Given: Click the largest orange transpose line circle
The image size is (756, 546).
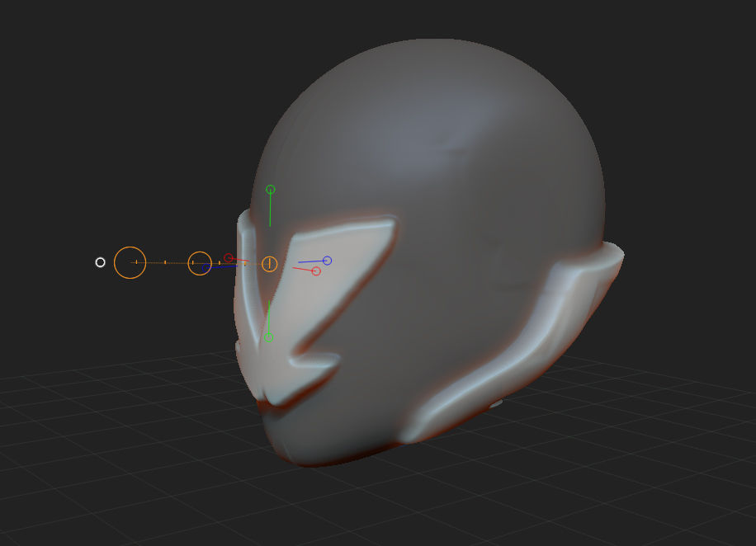Looking at the screenshot, I should 130,262.
